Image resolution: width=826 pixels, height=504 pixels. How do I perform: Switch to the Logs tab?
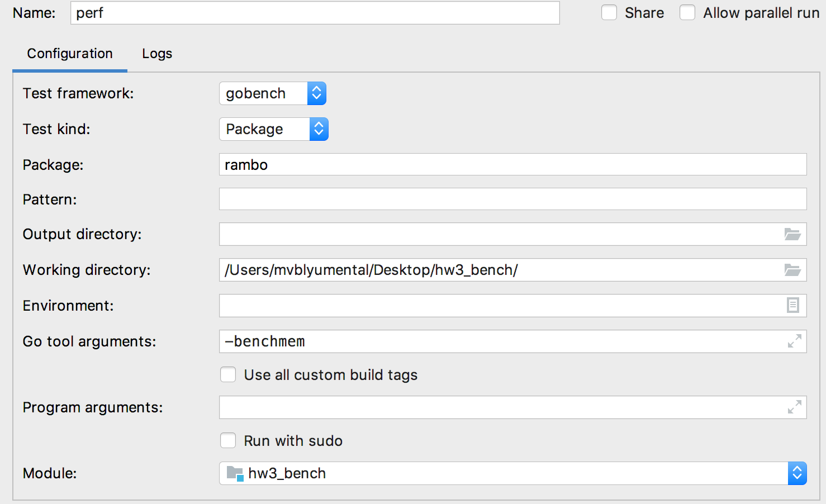[x=156, y=53]
